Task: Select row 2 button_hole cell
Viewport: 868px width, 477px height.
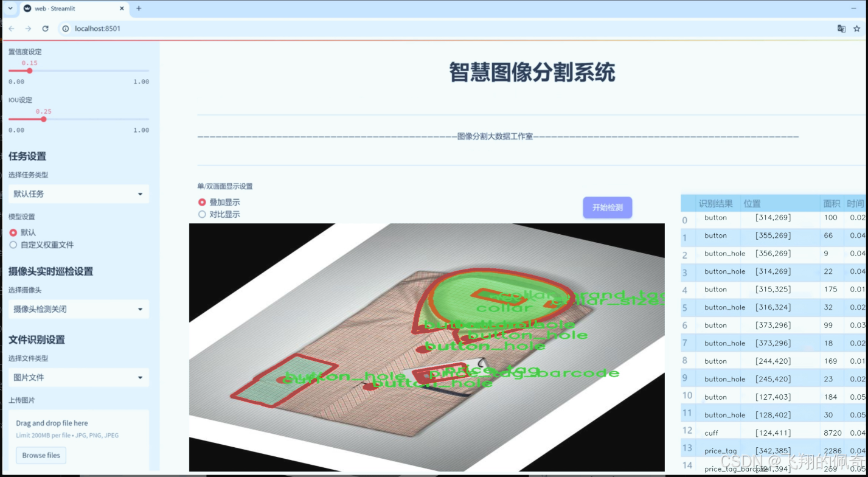Action: [718, 254]
